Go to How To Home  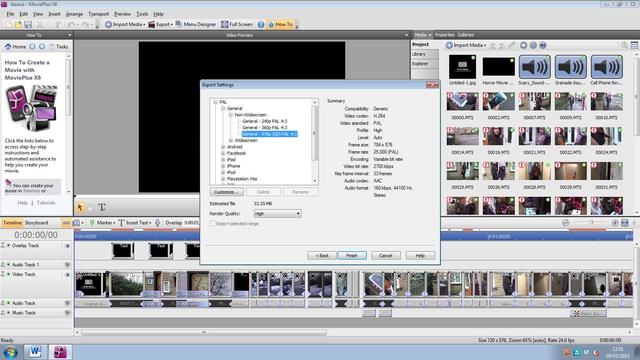16,47
